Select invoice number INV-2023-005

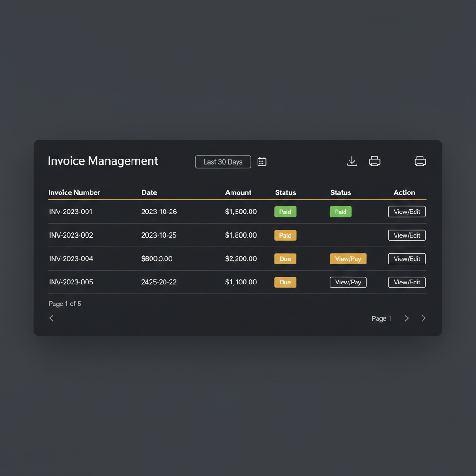coord(71,282)
